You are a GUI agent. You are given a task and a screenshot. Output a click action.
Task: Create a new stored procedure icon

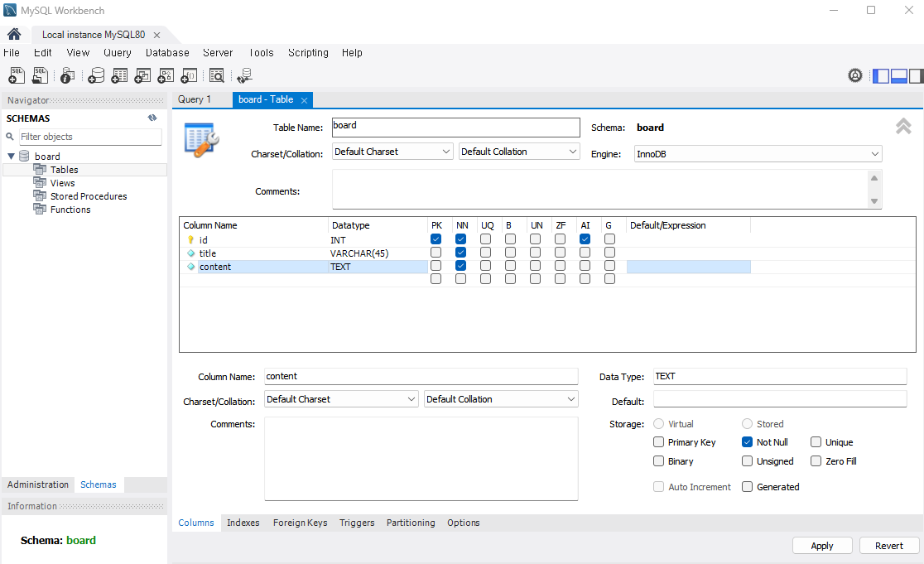pos(166,75)
